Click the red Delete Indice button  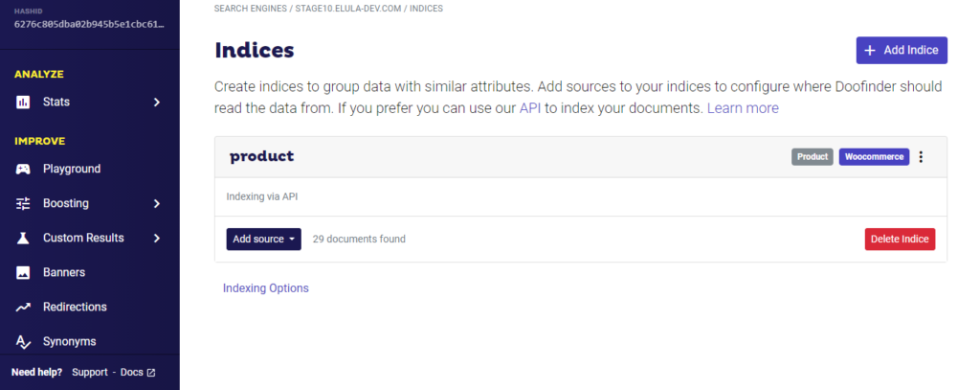coord(900,239)
